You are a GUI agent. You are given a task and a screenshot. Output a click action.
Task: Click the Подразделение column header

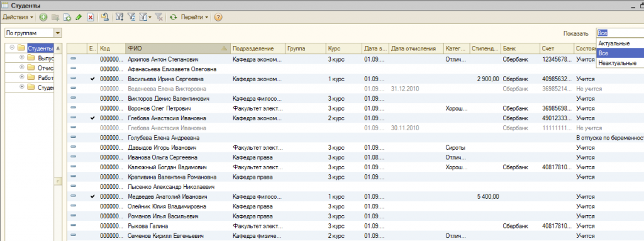(257, 48)
